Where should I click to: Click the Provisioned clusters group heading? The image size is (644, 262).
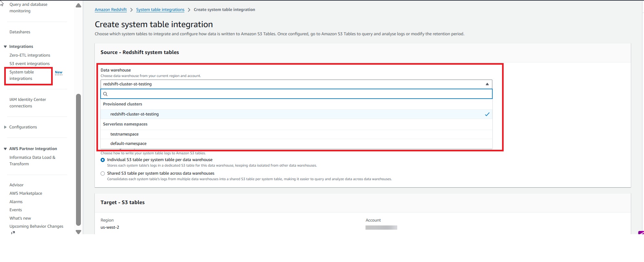(123, 104)
